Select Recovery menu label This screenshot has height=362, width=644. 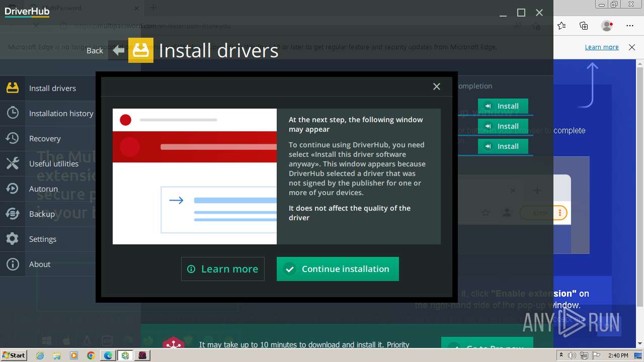(45, 138)
